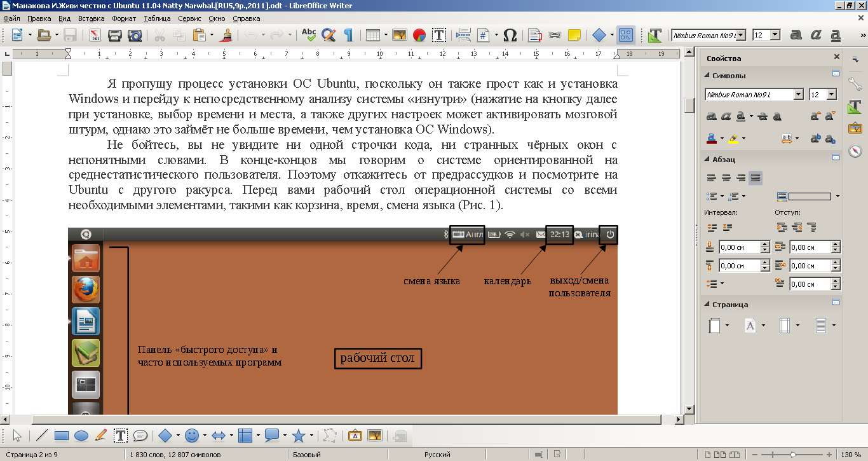
Task: Open the Таблица menu
Action: tap(157, 18)
